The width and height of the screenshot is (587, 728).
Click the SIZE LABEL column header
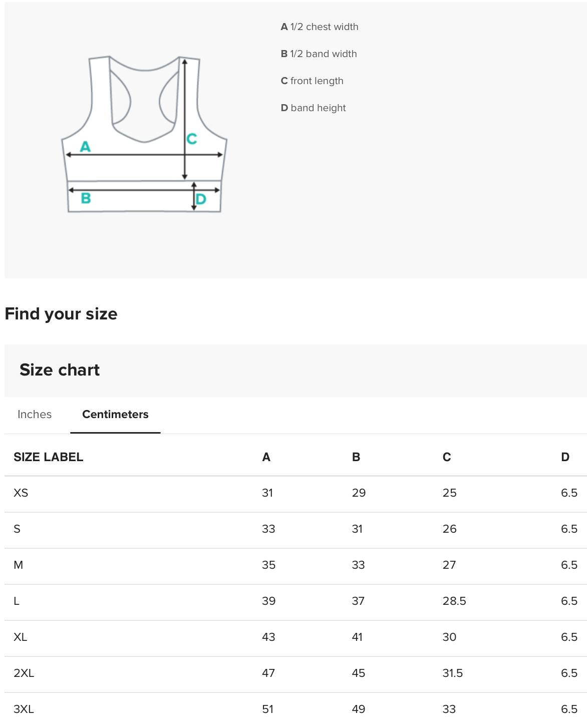point(49,457)
